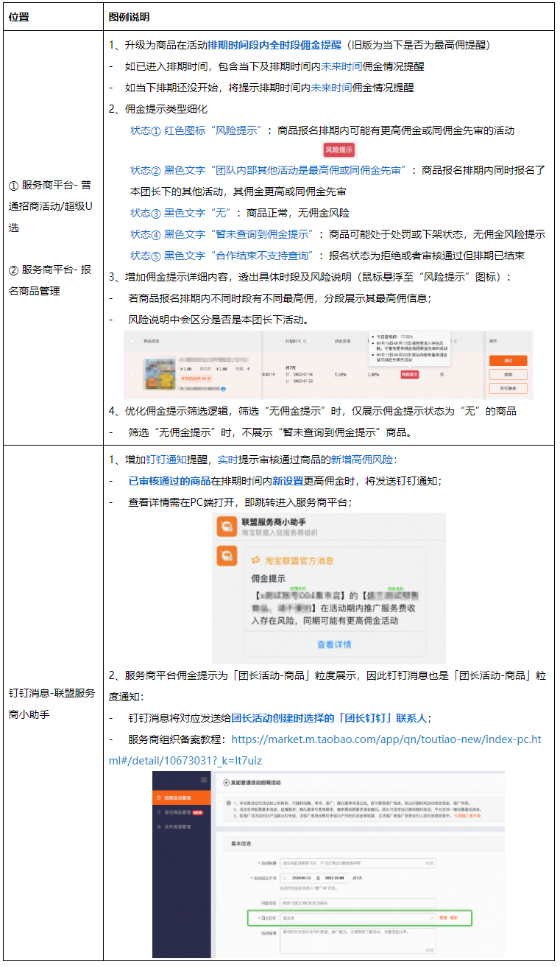Click the hamburger menu icon in the dark sidebar
This screenshot has width=560, height=967.
pyautogui.click(x=204, y=780)
